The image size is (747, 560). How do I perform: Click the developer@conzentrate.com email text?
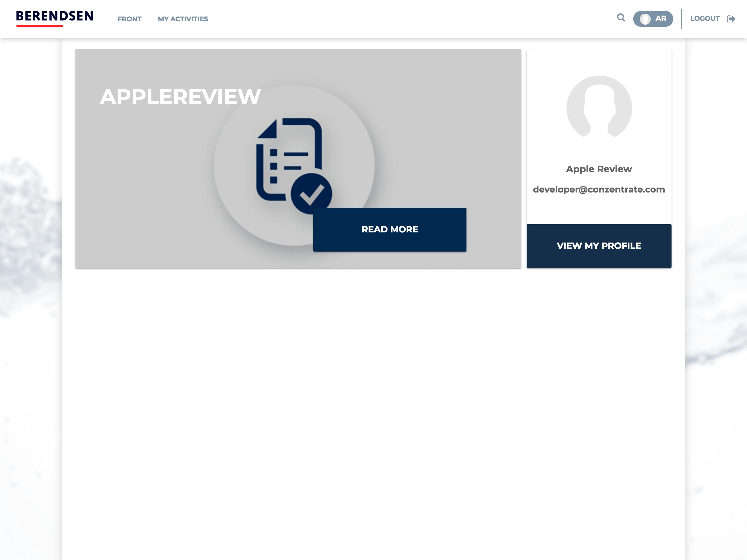[599, 189]
